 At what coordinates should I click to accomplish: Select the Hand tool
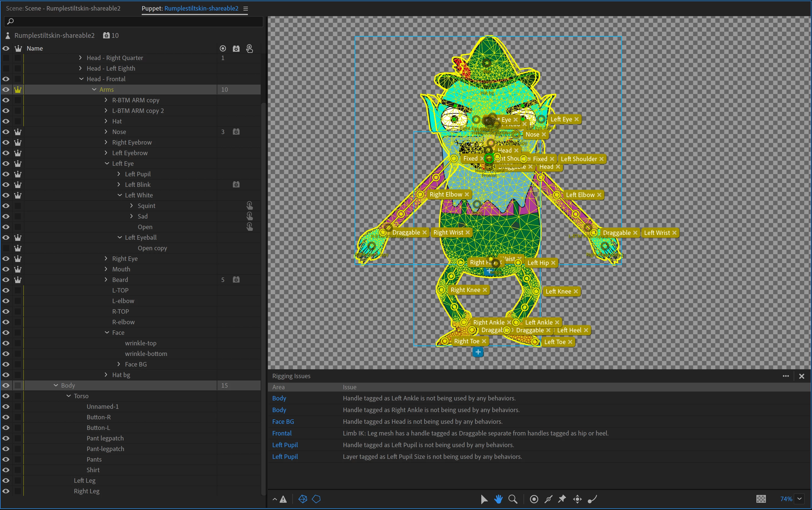tap(498, 499)
